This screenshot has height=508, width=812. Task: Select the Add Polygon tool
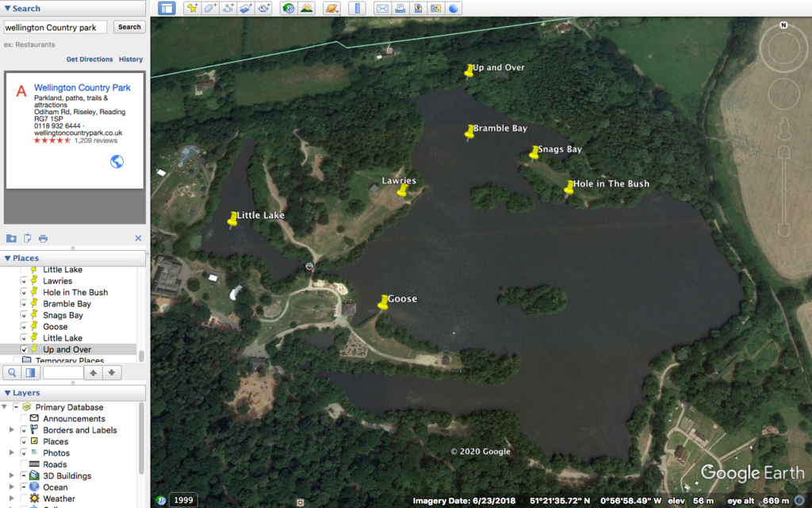pos(209,8)
